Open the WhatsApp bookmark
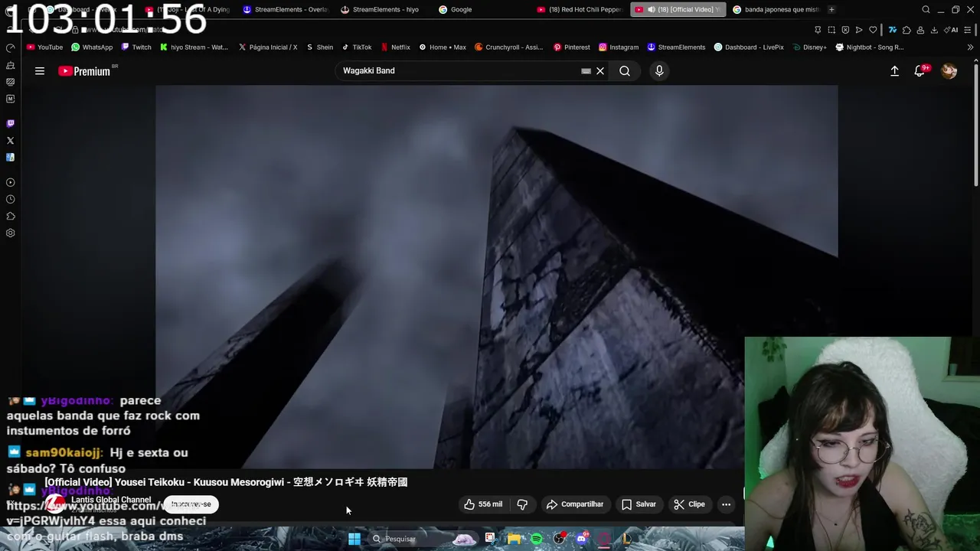Screen dimensions: 980x551 [x=92, y=47]
